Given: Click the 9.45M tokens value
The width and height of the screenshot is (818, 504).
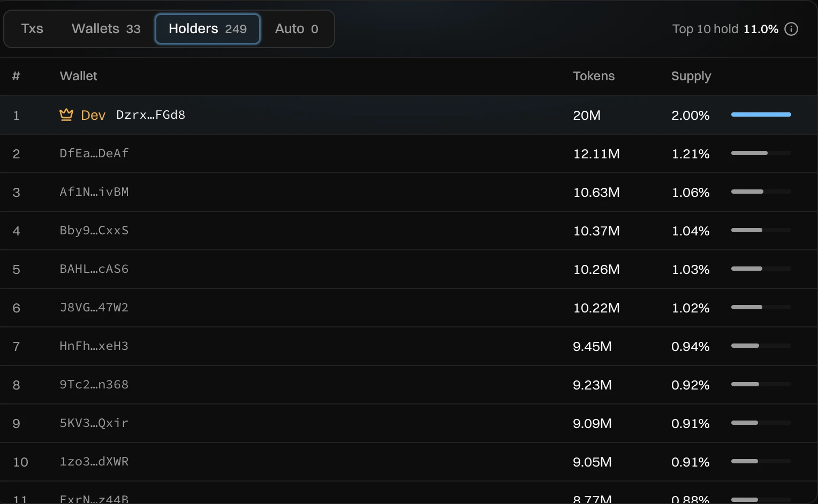Looking at the screenshot, I should pos(592,346).
